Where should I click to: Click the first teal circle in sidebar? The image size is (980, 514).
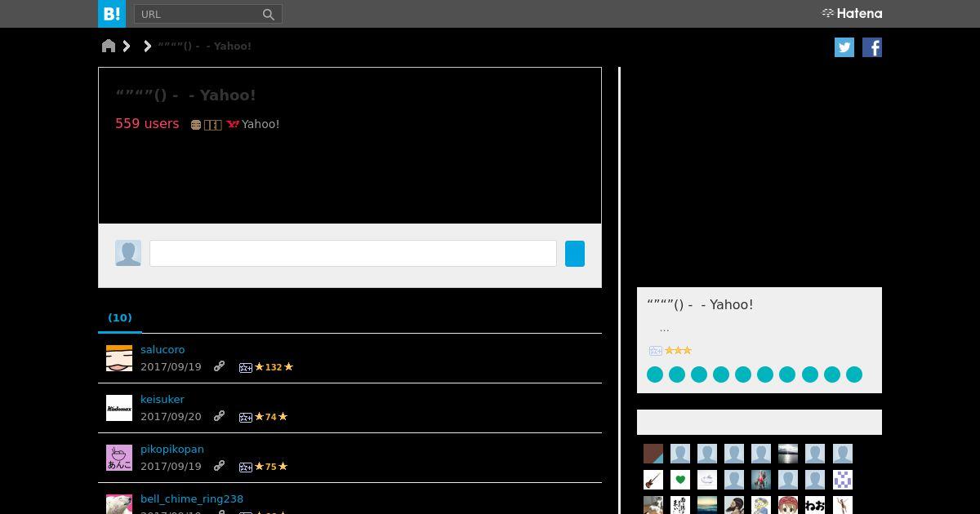[655, 374]
